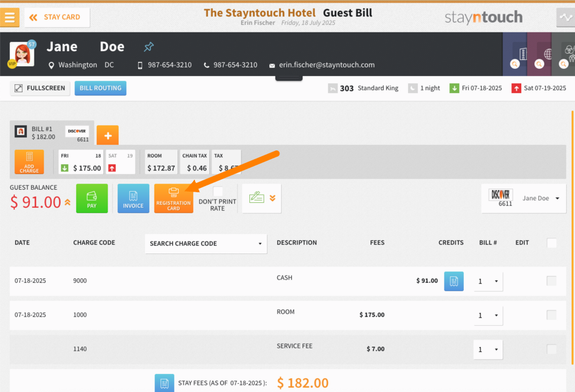Open the activity pulse icon

(566, 17)
